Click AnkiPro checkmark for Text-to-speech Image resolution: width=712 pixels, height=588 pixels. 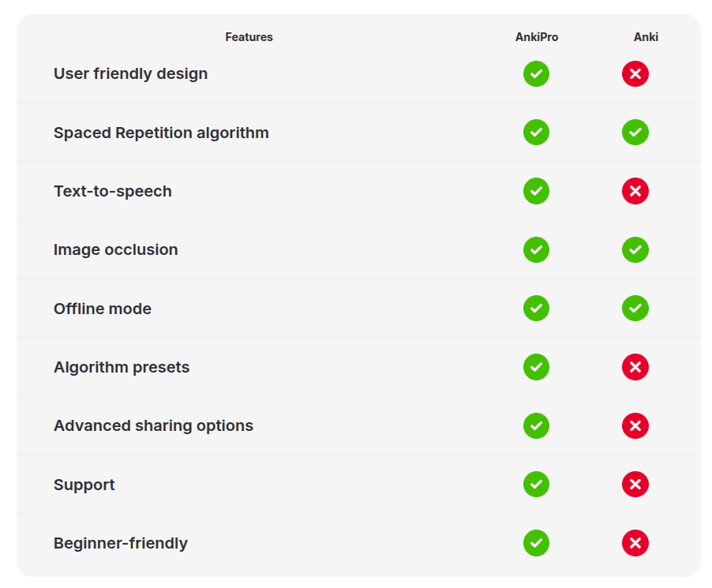[536, 191]
